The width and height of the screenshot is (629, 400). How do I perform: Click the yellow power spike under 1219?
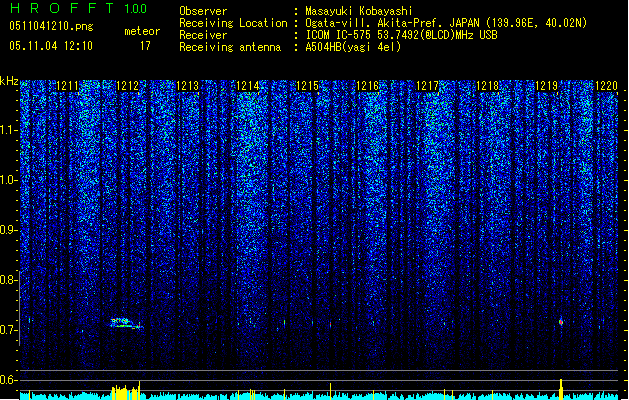pos(561,389)
